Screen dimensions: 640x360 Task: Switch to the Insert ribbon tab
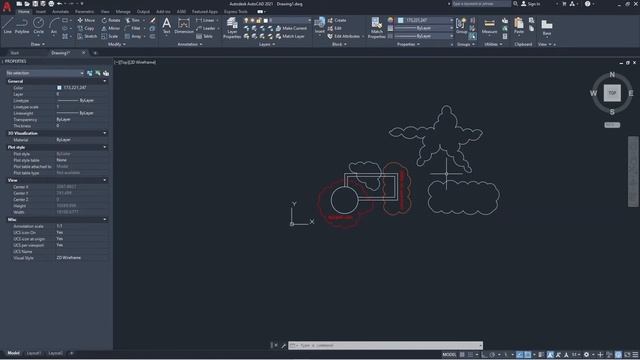click(x=41, y=11)
